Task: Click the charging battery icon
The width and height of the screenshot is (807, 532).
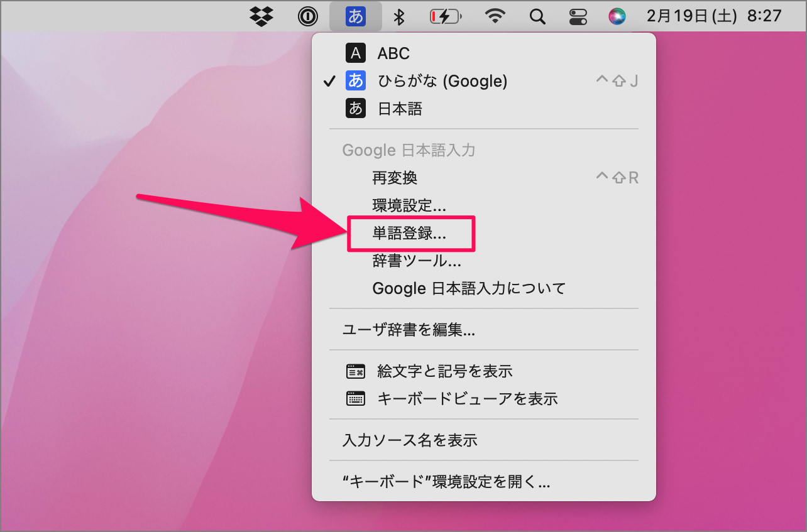Action: pos(445,16)
